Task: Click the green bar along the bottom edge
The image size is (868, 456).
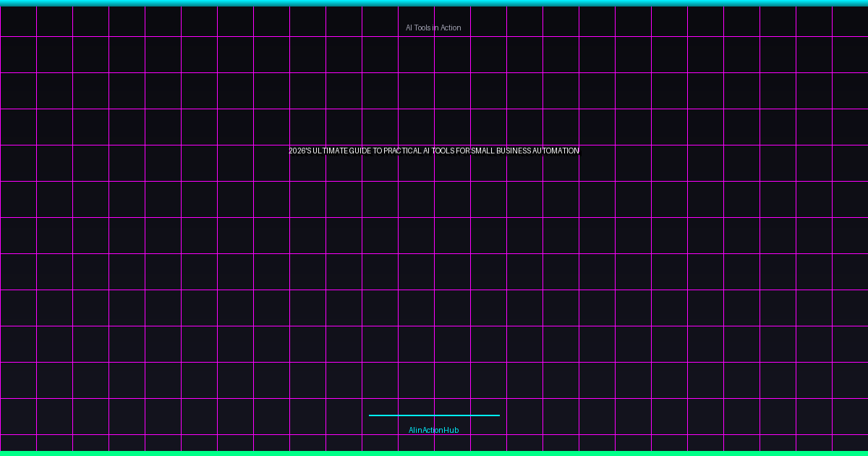Action: click(434, 453)
